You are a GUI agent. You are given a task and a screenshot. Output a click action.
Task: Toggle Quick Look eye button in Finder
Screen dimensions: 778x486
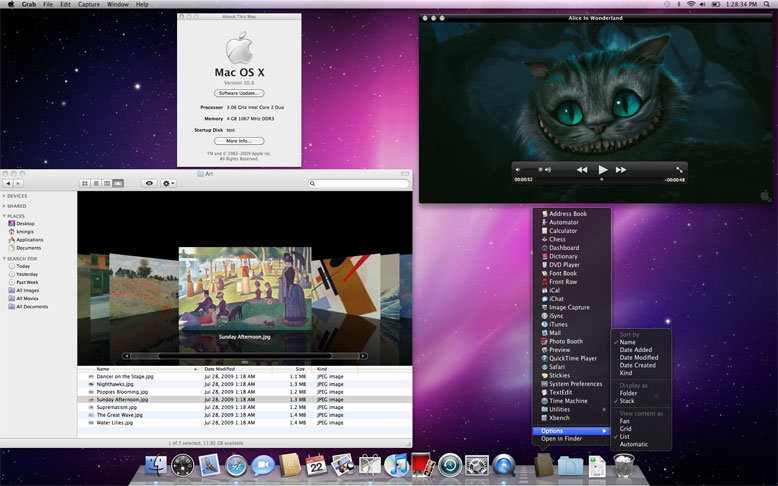(x=149, y=184)
